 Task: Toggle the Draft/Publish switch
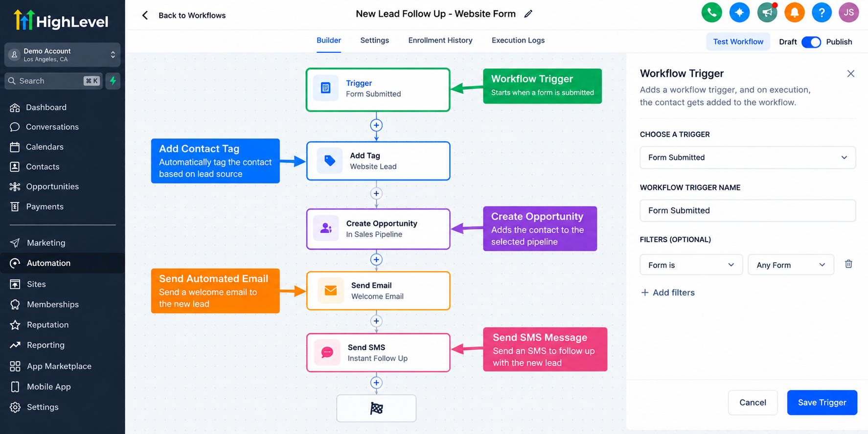(811, 42)
